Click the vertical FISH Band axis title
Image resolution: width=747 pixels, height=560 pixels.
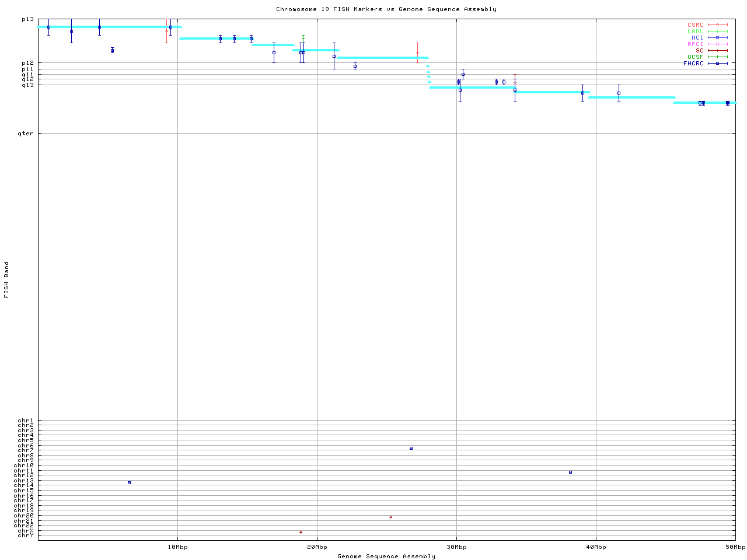pyautogui.click(x=6, y=279)
